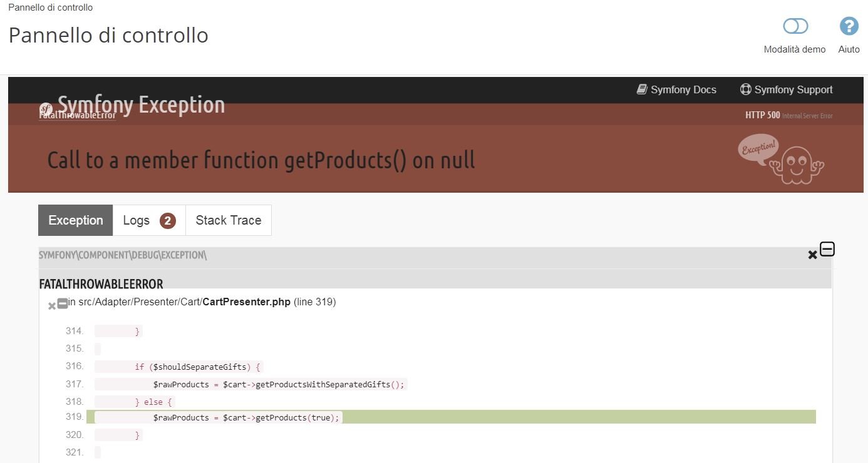Screen dimensions: 868x463
Task: Open the CartPresenter.php file link
Action: point(246,302)
